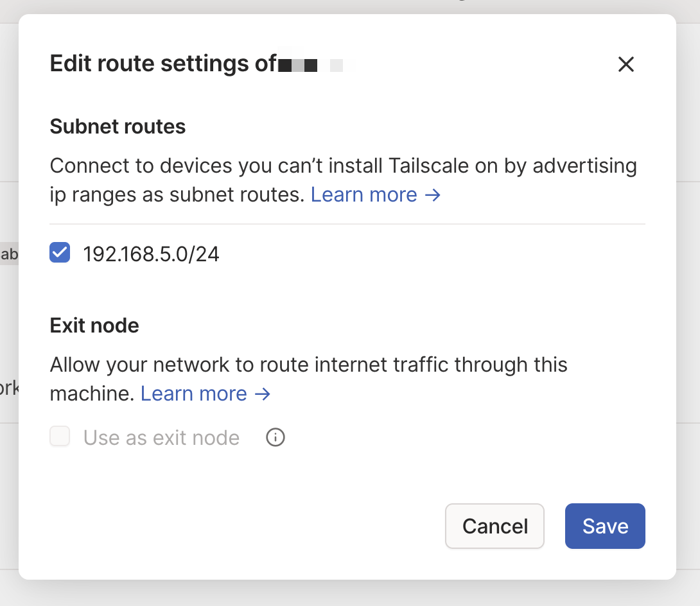Click the Edit route settings of title
This screenshot has height=606, width=700.
pyautogui.click(x=163, y=64)
